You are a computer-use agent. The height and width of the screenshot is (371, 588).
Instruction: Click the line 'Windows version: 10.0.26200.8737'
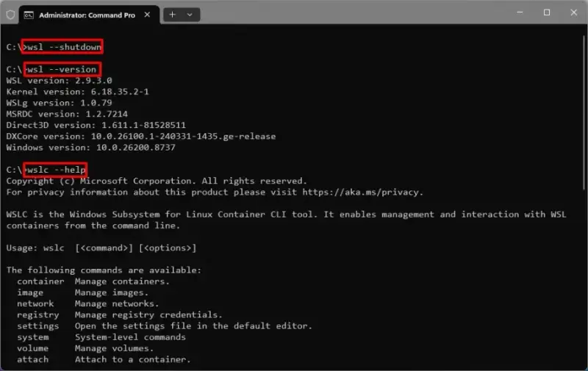coord(90,148)
